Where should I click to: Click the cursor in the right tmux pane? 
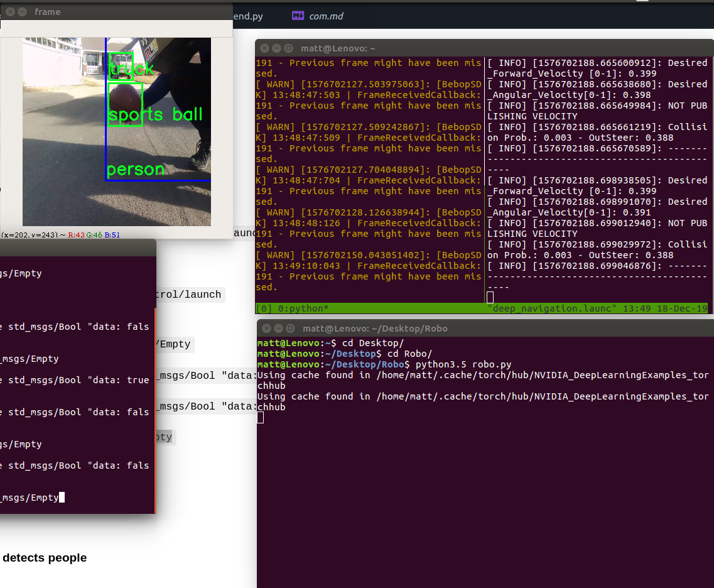point(490,297)
